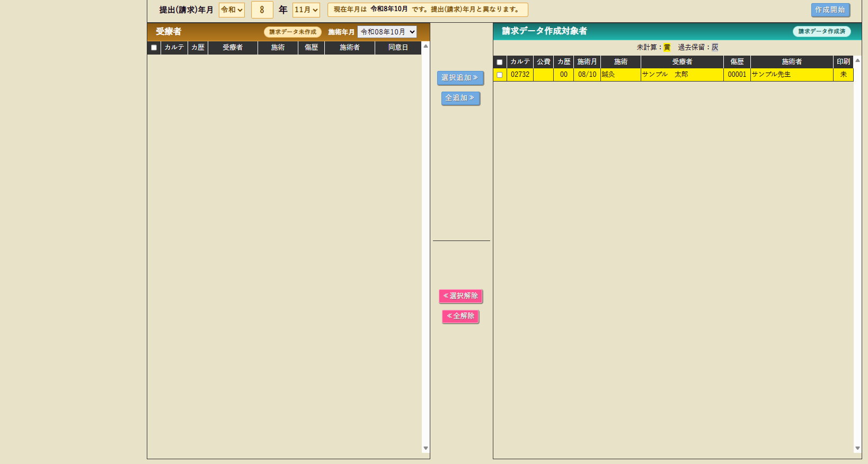Click the 選択追加 button

[x=460, y=78]
